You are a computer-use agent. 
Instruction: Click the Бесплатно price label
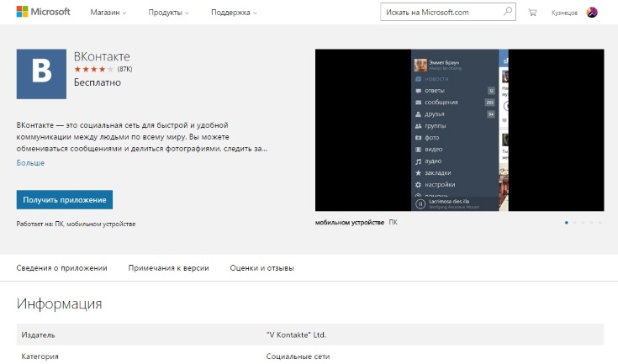98,82
